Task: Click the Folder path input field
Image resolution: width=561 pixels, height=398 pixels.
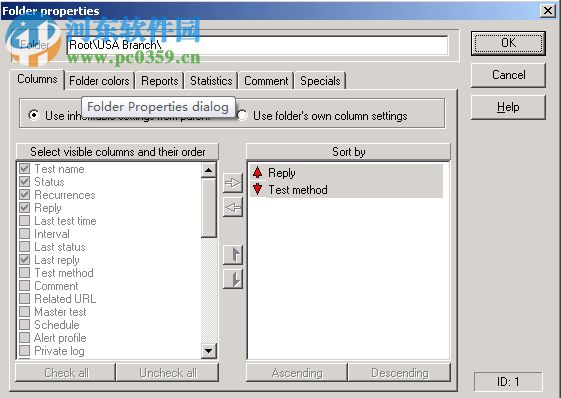Action: click(257, 45)
